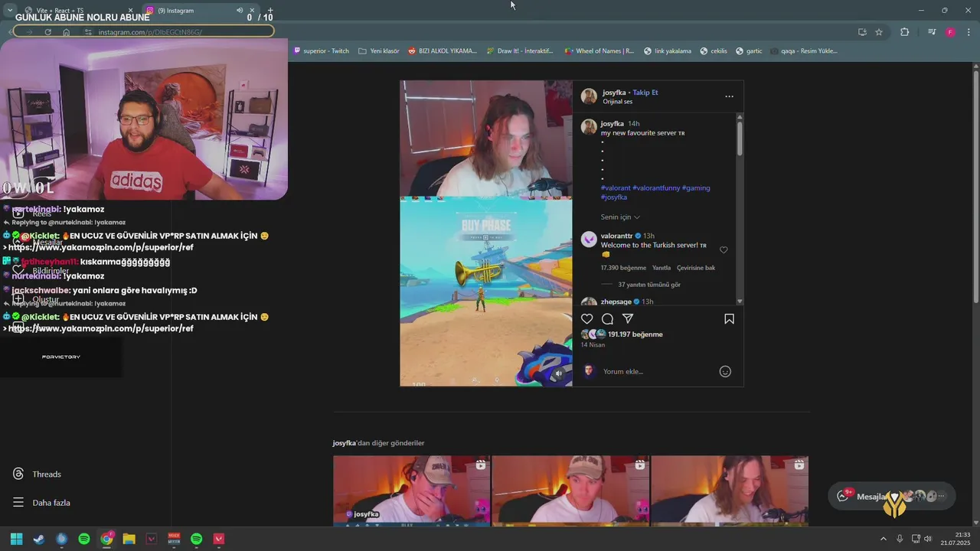Image resolution: width=980 pixels, height=551 pixels.
Task: Open the #gaming hashtag
Action: [x=696, y=187]
